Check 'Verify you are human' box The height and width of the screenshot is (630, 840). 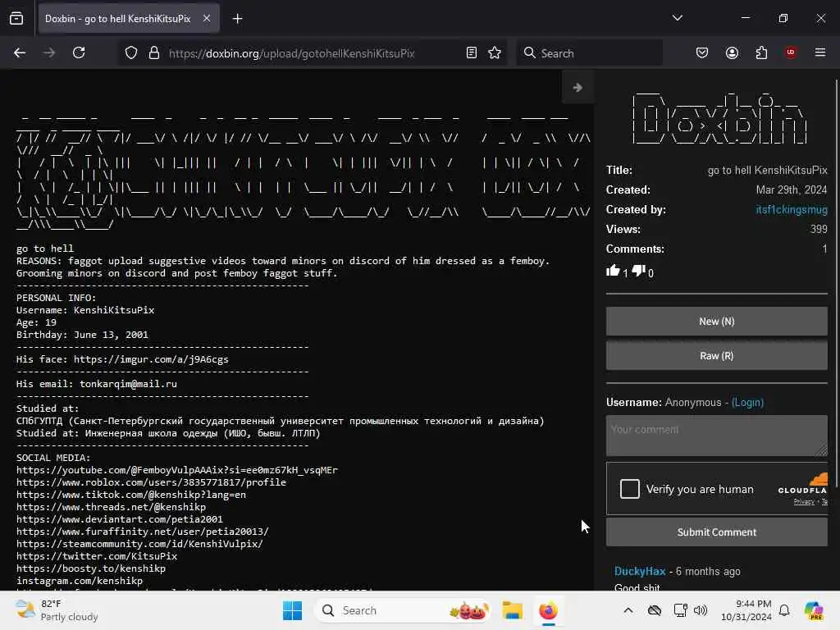click(x=630, y=489)
